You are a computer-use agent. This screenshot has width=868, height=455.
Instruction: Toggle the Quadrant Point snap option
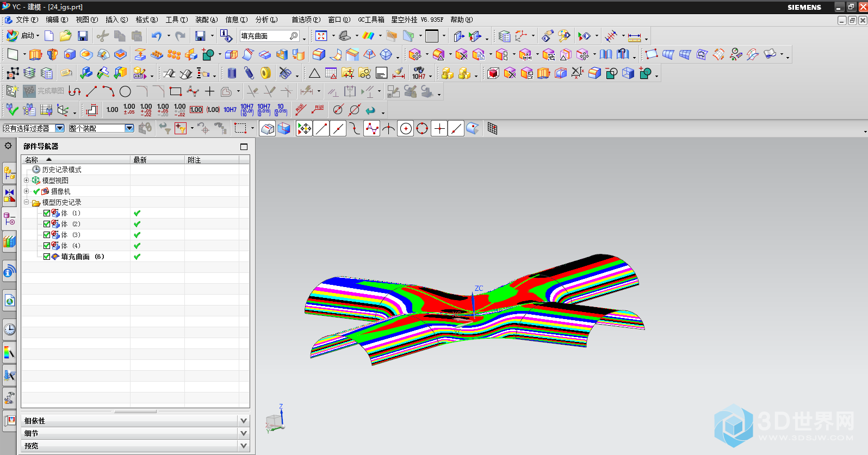(423, 128)
